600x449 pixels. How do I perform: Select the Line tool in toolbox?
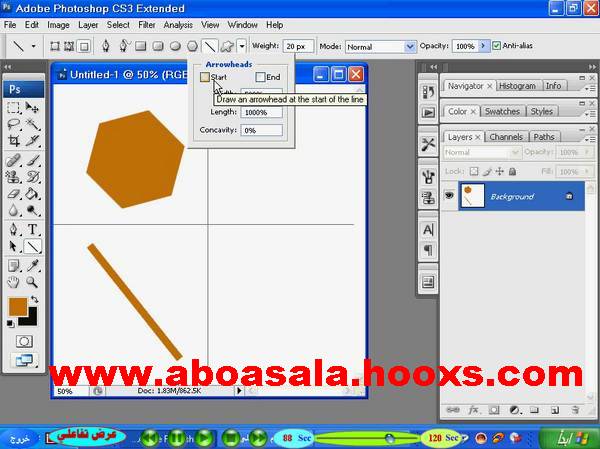click(32, 246)
